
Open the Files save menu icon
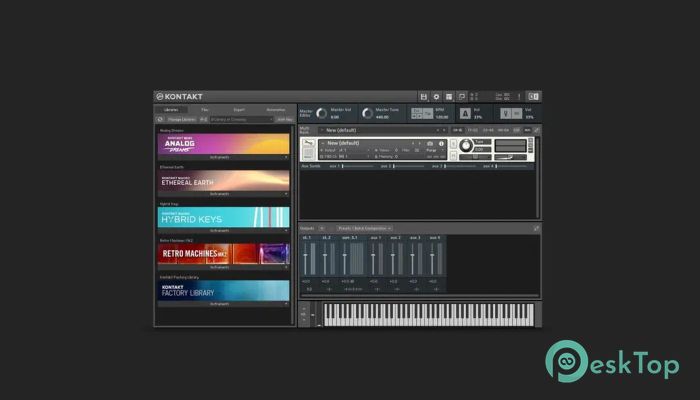coord(424,96)
